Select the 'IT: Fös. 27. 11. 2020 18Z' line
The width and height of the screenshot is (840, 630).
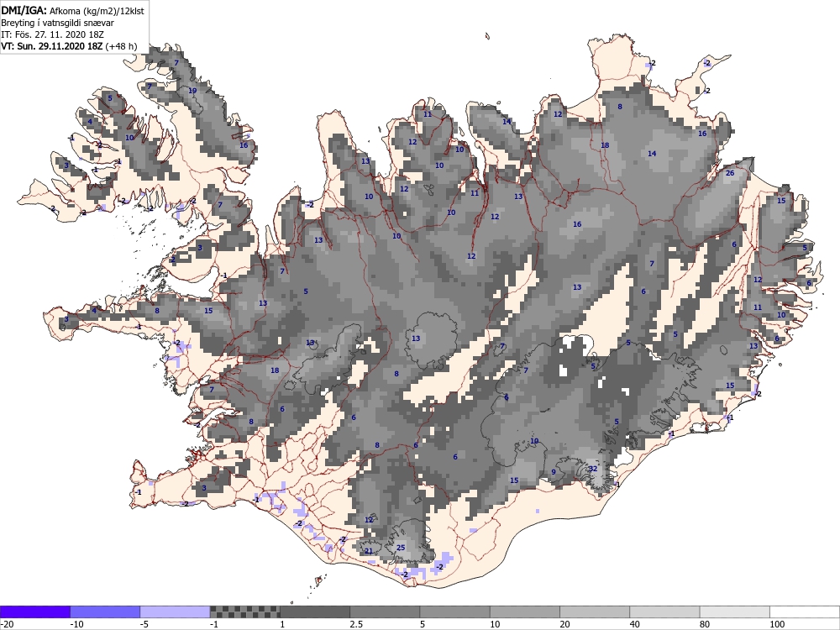pos(52,34)
